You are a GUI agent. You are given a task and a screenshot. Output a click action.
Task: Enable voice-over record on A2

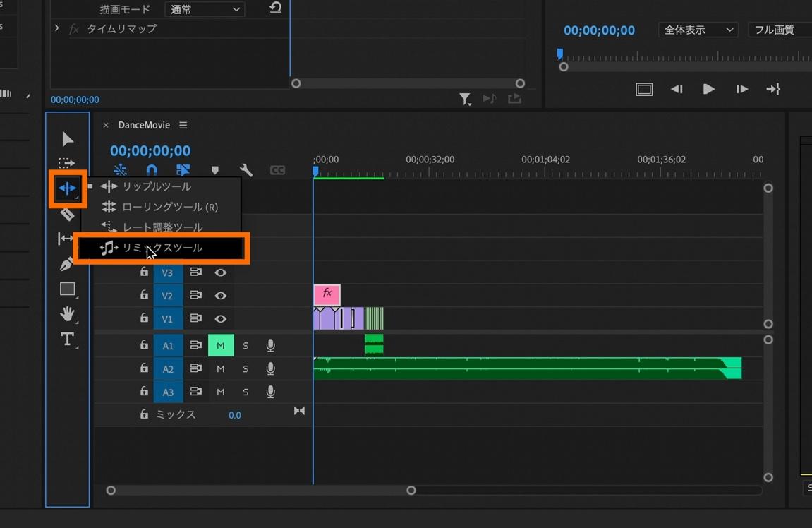[x=270, y=369]
